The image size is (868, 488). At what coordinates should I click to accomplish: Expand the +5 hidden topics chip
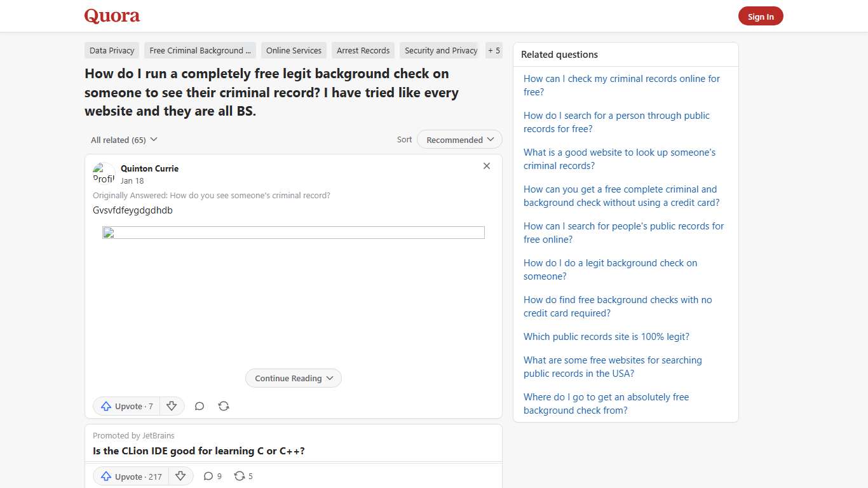(x=494, y=50)
